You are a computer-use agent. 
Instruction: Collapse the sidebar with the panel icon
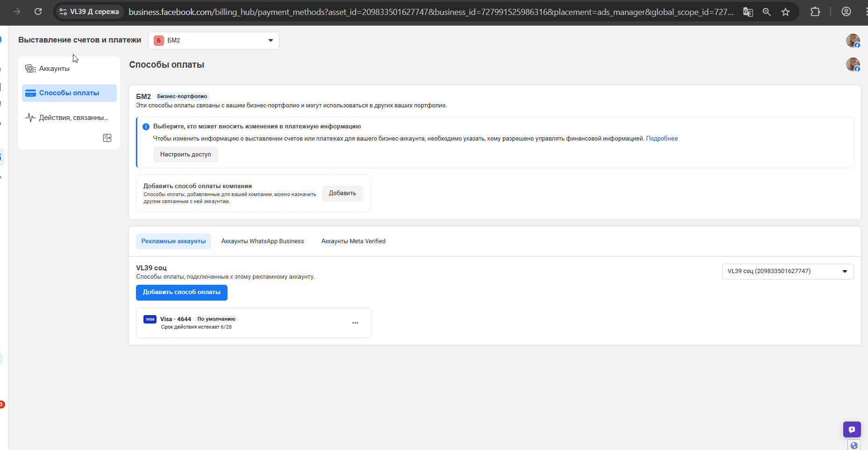click(x=107, y=138)
